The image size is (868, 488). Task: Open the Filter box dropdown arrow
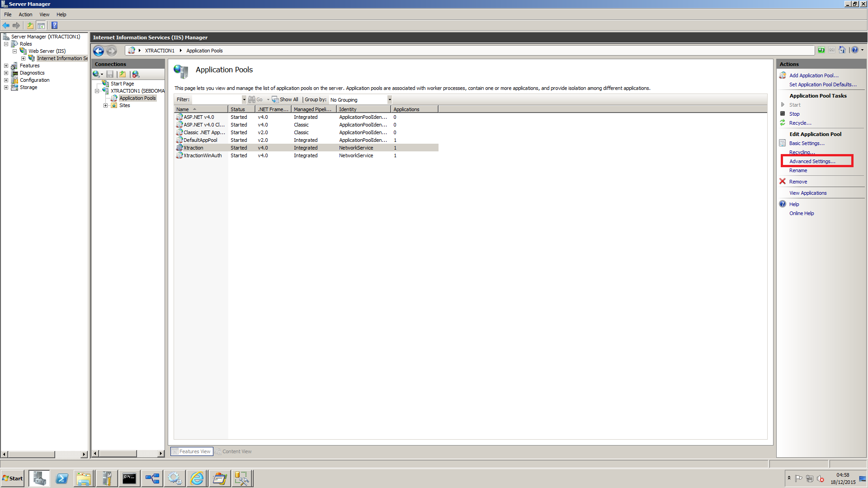tap(244, 99)
